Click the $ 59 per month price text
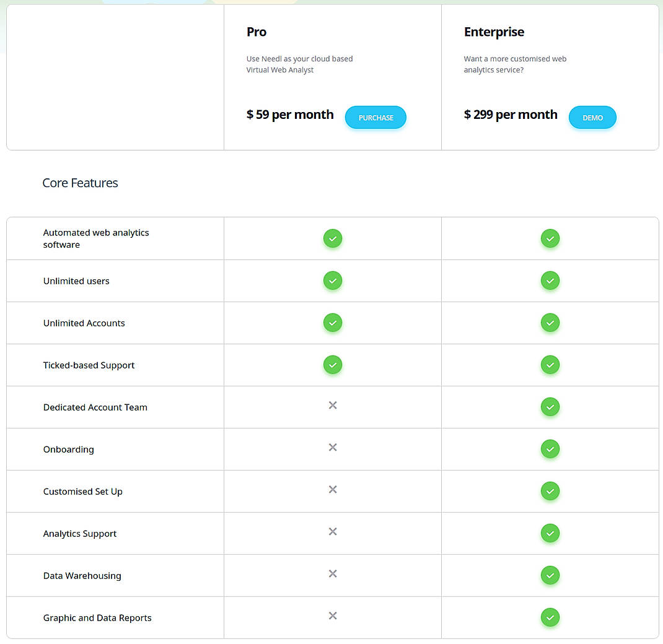The image size is (663, 644). pyautogui.click(x=290, y=115)
